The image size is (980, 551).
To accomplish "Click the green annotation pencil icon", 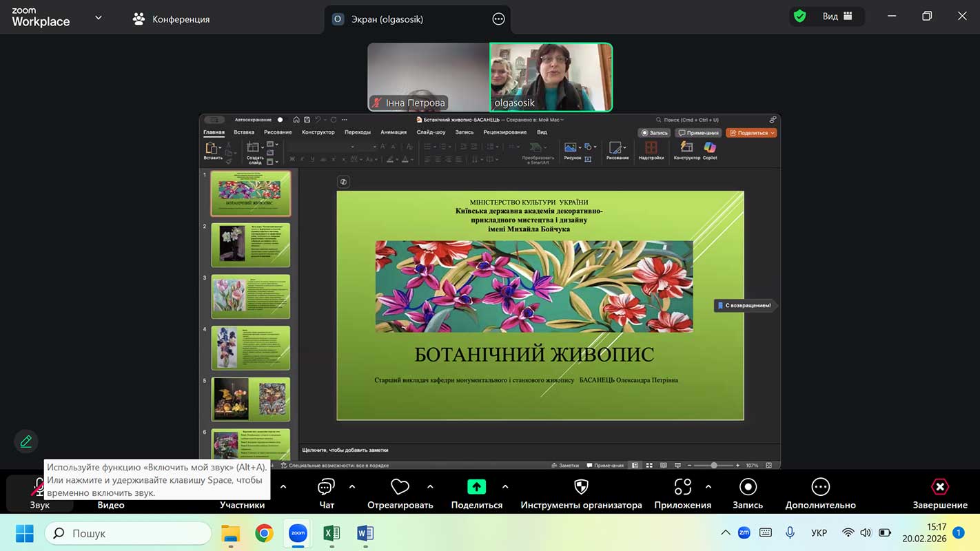I will (26, 441).
